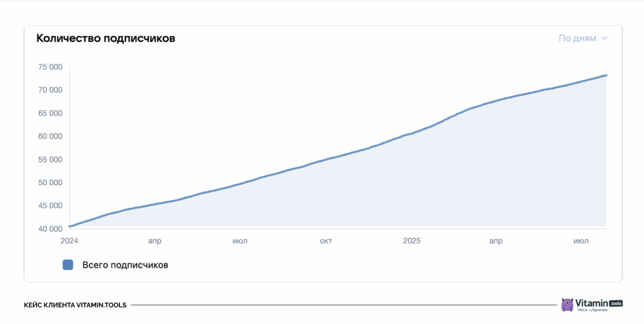The image size is (644, 324).
Task: Open the По дням period dropdown
Action: (x=577, y=38)
